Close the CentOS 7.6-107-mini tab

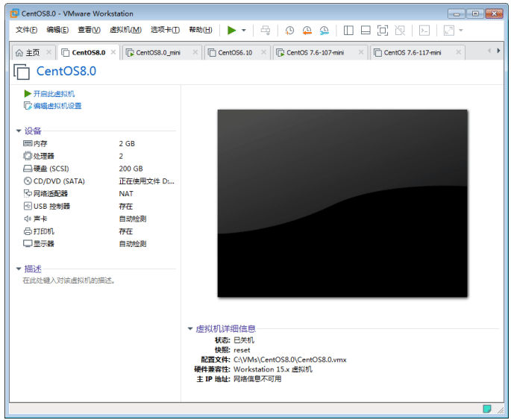(x=361, y=51)
